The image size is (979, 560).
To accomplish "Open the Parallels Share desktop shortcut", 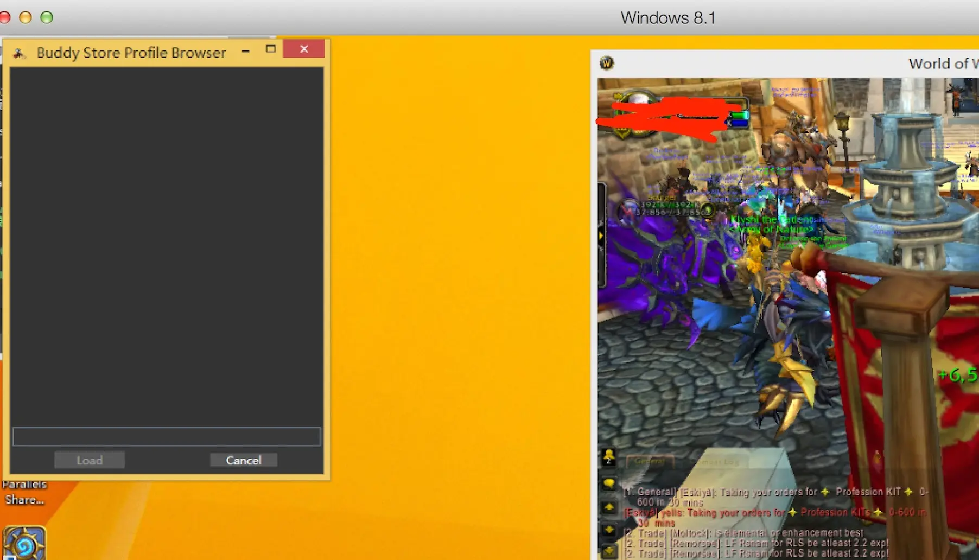I will tap(24, 492).
